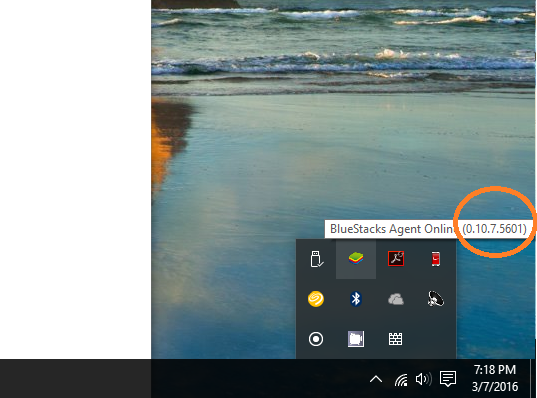Screen dimensions: 537x398
Task: Click the brick wall firewall tray icon
Action: coord(396,339)
